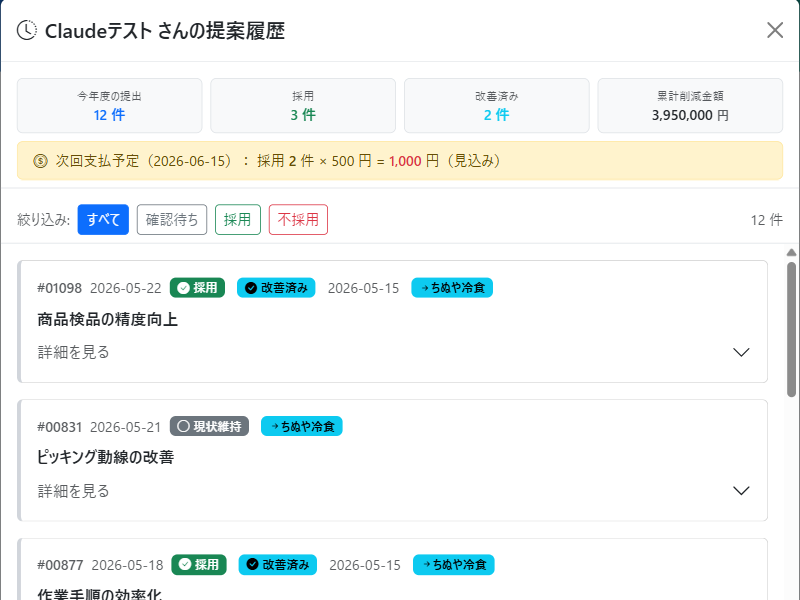Image resolution: width=800 pixels, height=600 pixels.
Task: Click ちぬや冷食 tag on proposal #00877
Action: pyautogui.click(x=454, y=565)
